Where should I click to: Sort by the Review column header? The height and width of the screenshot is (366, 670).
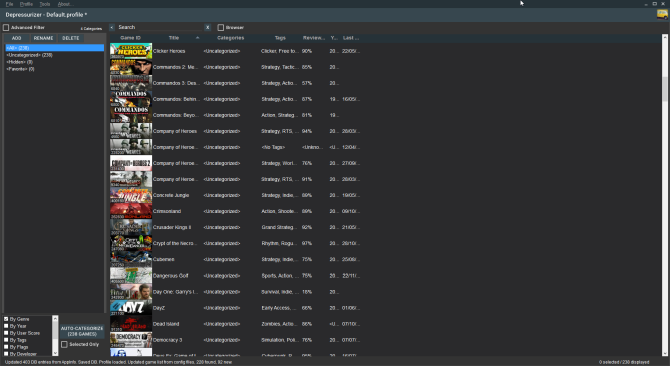pos(314,38)
